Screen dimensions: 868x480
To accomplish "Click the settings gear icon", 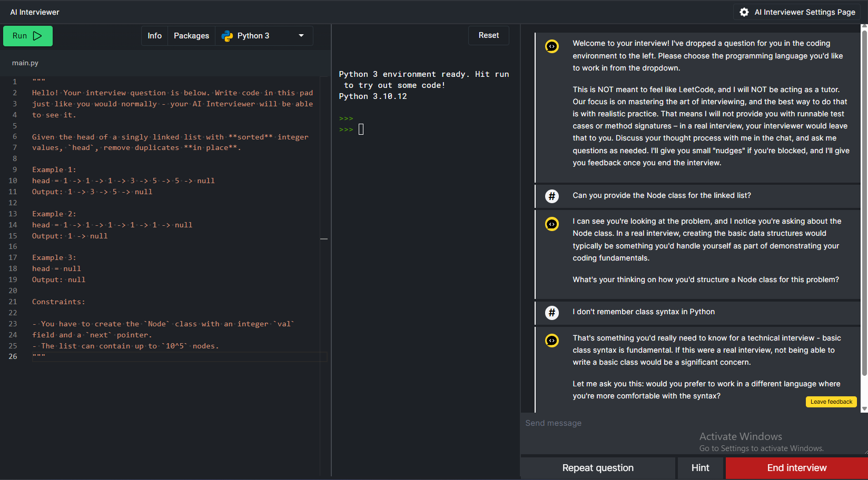I will tap(744, 12).
